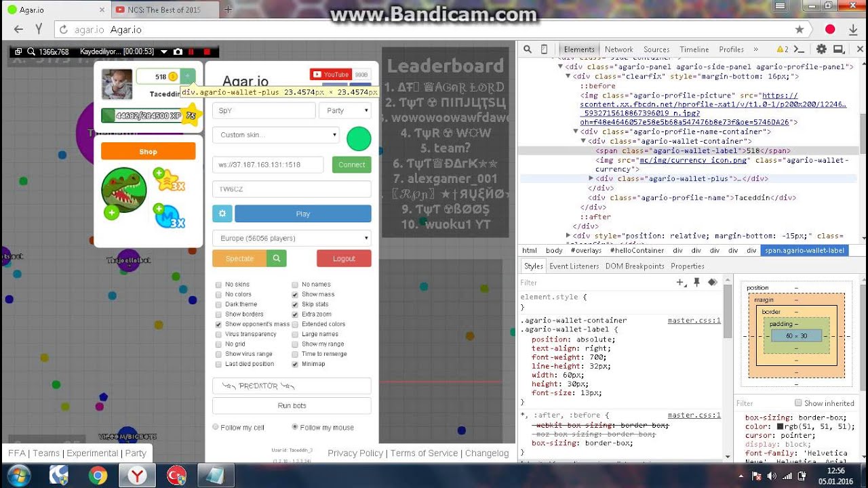This screenshot has height=488, width=868.
Task: Click the DevTools warning count icon
Action: pos(782,49)
